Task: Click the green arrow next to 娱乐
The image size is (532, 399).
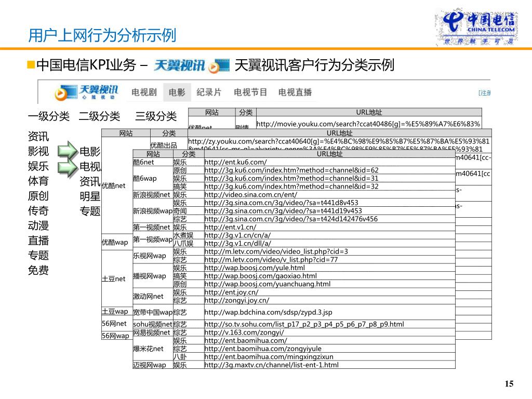Action: tap(68, 168)
